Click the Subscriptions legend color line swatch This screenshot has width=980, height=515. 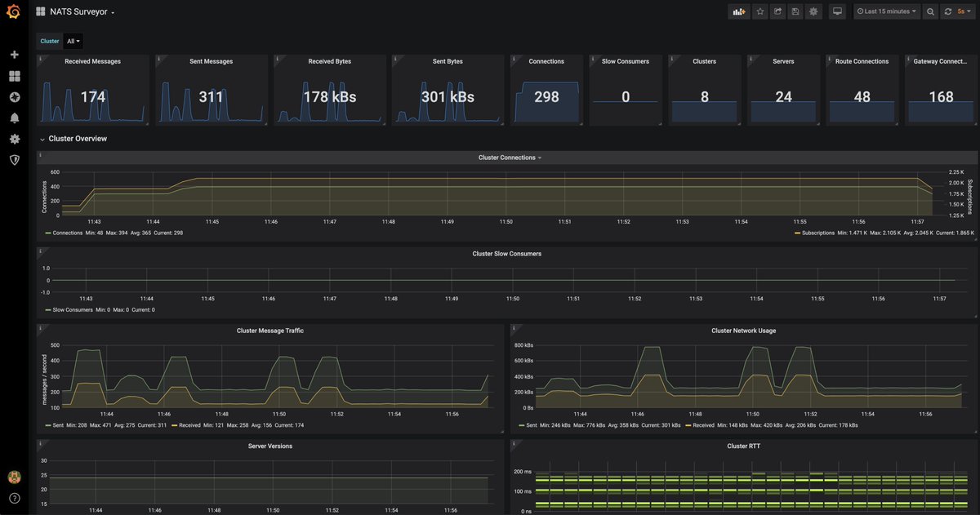point(796,233)
